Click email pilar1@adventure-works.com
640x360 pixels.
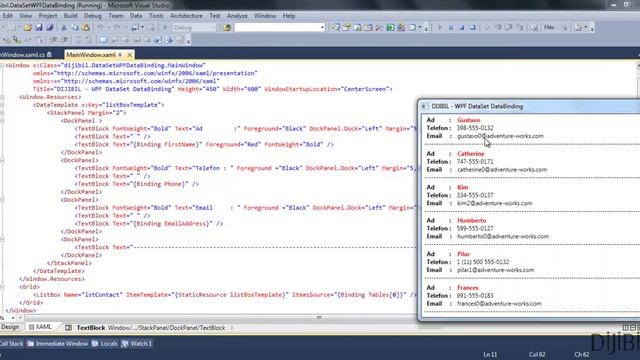[496, 270]
